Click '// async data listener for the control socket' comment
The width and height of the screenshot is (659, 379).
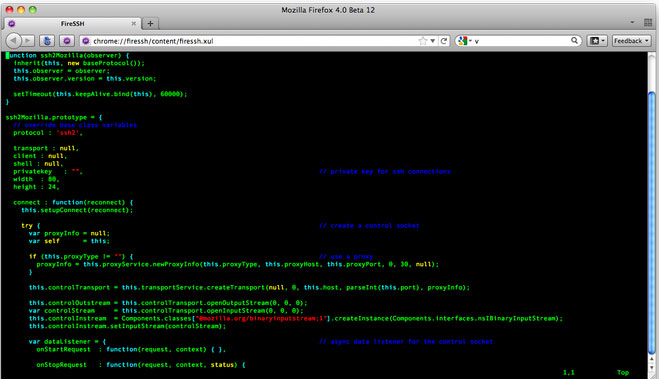pos(406,342)
